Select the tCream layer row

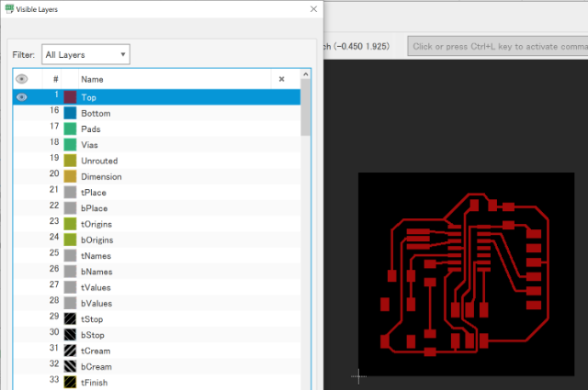pyautogui.click(x=157, y=351)
